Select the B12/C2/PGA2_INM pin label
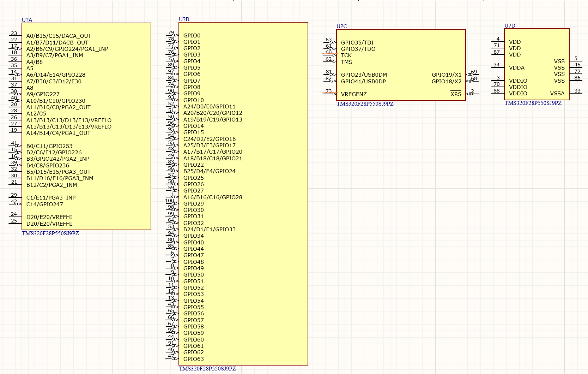The image size is (588, 374). click(51, 185)
